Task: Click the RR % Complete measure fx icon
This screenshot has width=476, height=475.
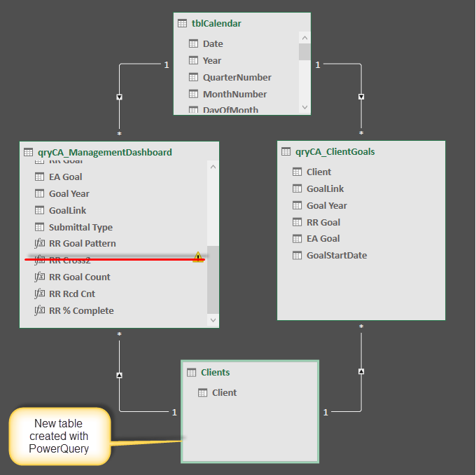Action: pyautogui.click(x=39, y=310)
